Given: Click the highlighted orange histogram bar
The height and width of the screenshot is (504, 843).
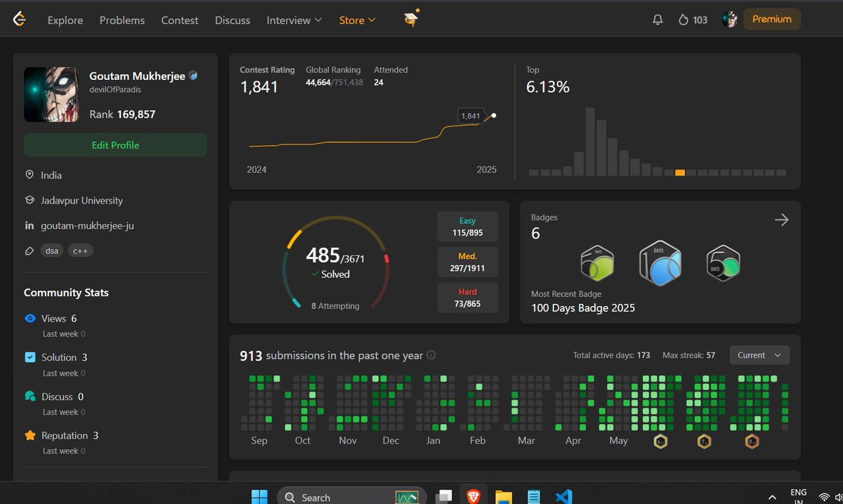Looking at the screenshot, I should pyautogui.click(x=680, y=173).
